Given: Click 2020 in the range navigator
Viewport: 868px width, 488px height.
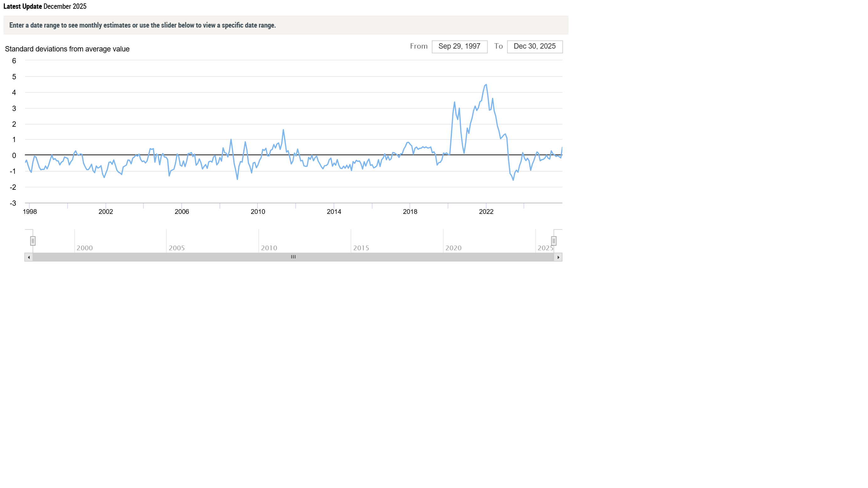Looking at the screenshot, I should click(453, 248).
